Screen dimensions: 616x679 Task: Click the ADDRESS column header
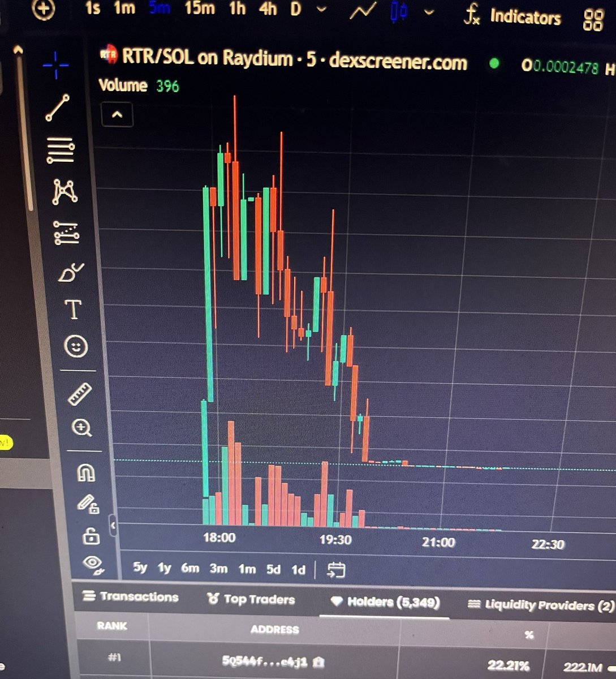click(274, 629)
